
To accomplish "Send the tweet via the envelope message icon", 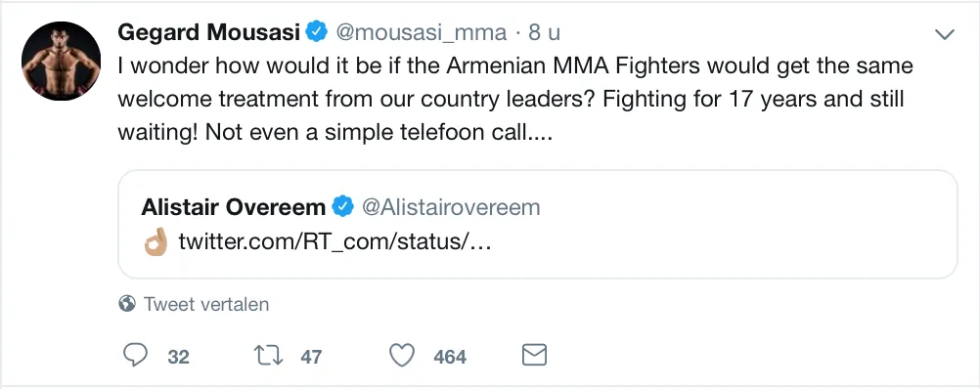I will coord(534,356).
